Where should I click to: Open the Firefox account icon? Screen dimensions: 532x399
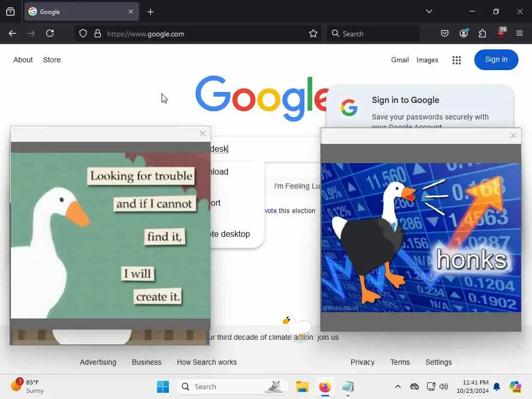(x=463, y=33)
